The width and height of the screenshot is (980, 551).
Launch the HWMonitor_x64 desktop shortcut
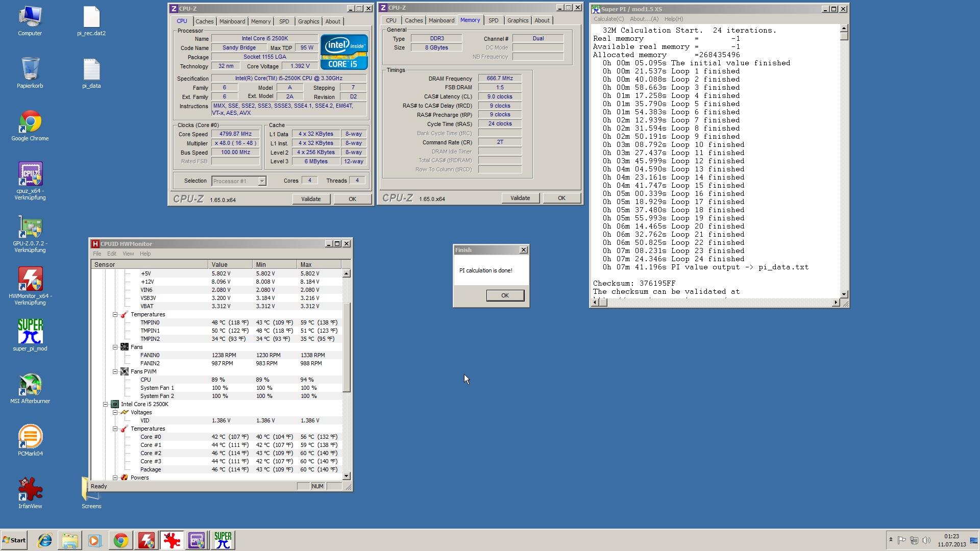point(30,286)
